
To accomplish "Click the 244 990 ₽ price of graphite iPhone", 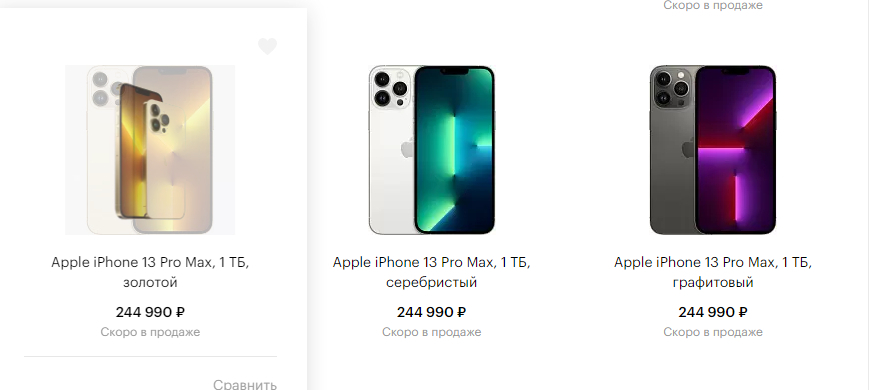I will point(713,312).
